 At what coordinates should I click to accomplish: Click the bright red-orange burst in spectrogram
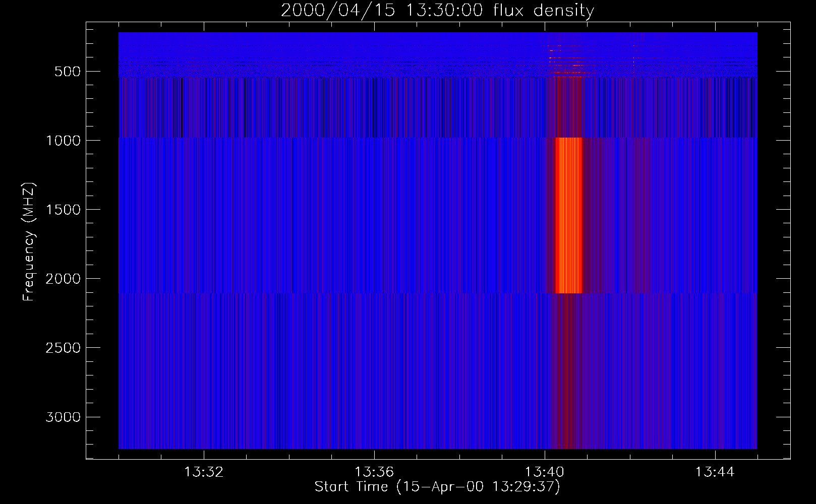click(569, 215)
